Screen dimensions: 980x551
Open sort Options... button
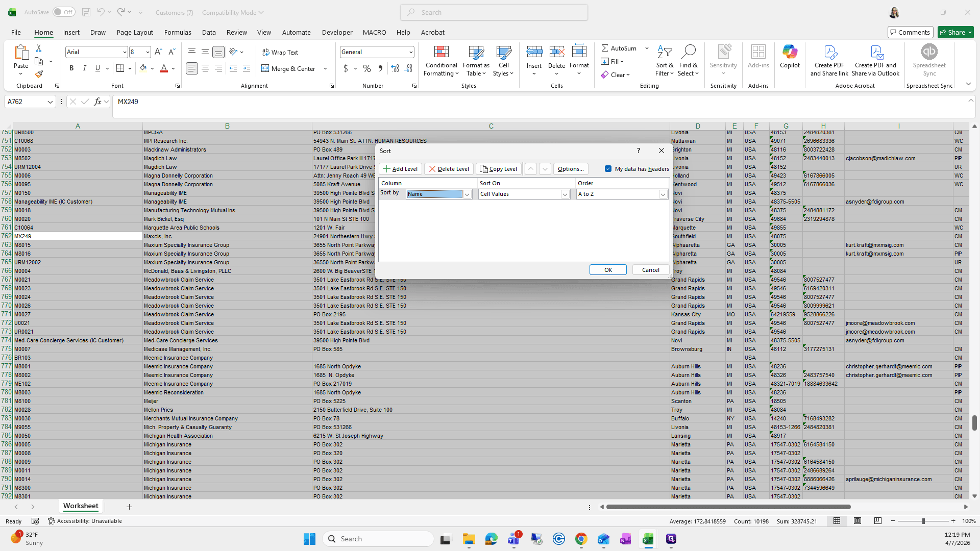click(x=571, y=169)
